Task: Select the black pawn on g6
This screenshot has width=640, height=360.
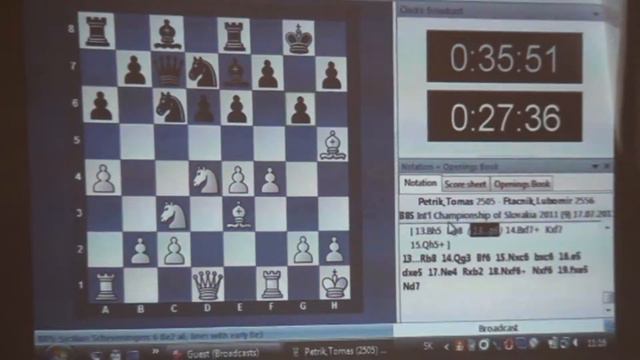Action: point(301,111)
